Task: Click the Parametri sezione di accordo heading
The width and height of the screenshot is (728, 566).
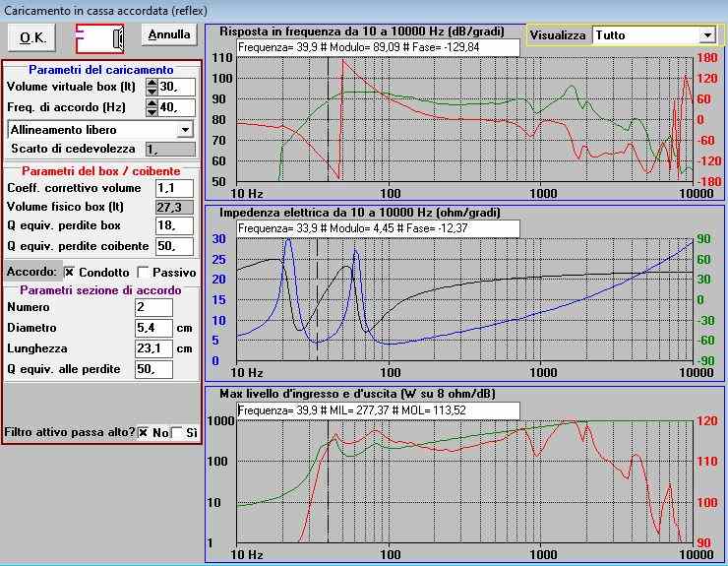Action: click(x=100, y=290)
